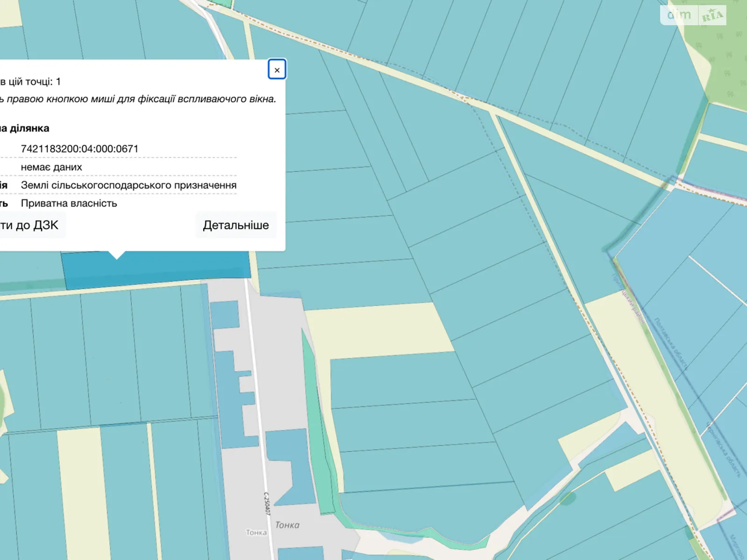Click the RIA logo badge

pos(712,16)
